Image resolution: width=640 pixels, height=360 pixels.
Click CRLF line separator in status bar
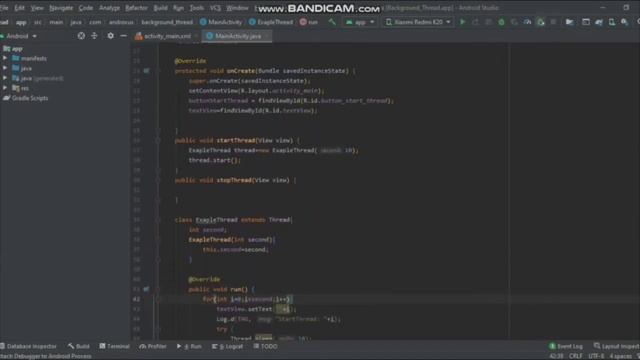[576, 356]
